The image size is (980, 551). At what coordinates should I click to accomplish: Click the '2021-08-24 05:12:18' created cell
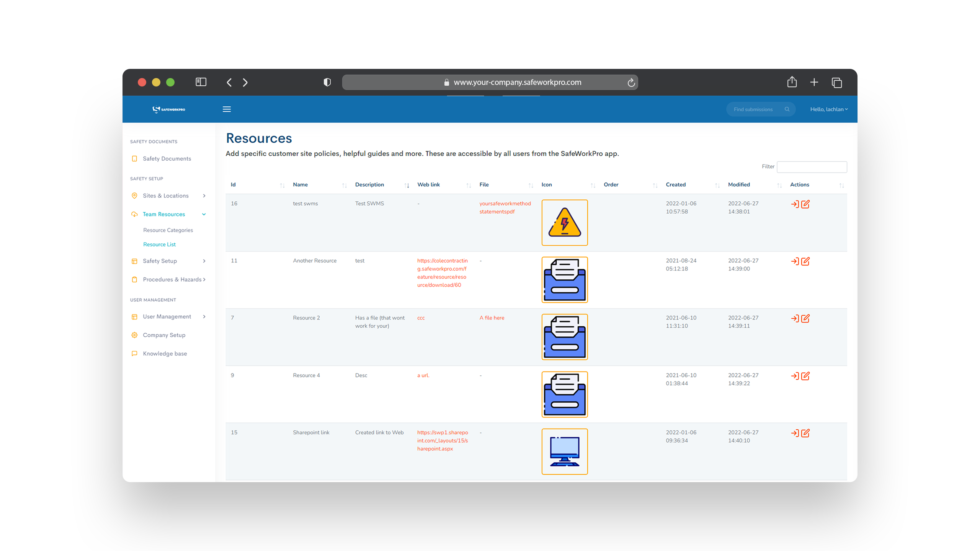click(x=681, y=265)
